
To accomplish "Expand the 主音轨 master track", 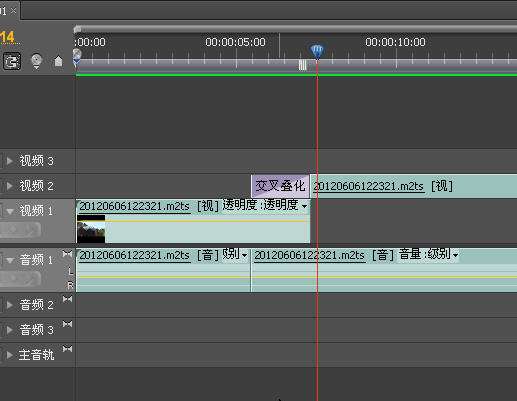I will [x=10, y=355].
